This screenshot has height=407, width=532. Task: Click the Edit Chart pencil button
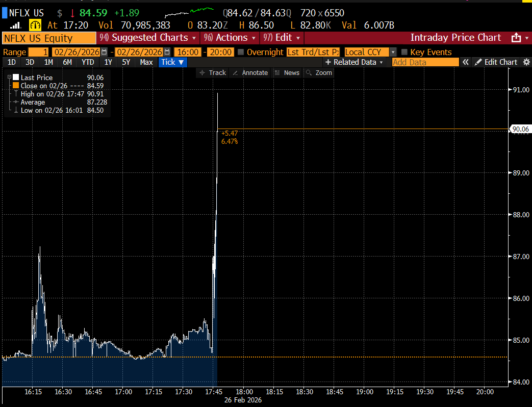point(496,62)
